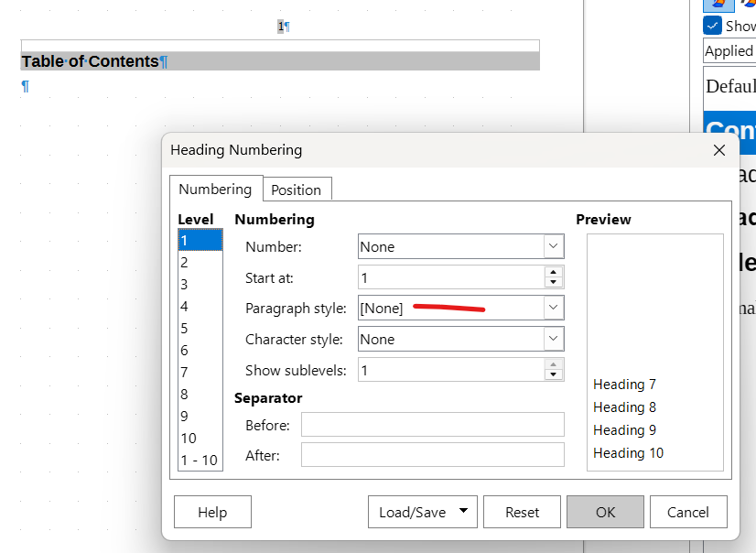Viewport: 756px width, 553px height.
Task: Select level 1 - 10 in the Level list
Action: 199,460
